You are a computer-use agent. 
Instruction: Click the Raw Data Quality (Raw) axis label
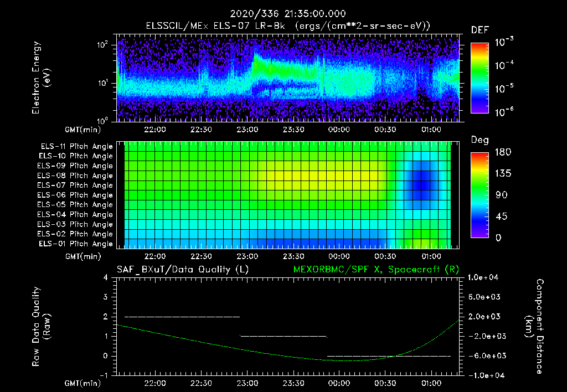[x=41, y=327]
